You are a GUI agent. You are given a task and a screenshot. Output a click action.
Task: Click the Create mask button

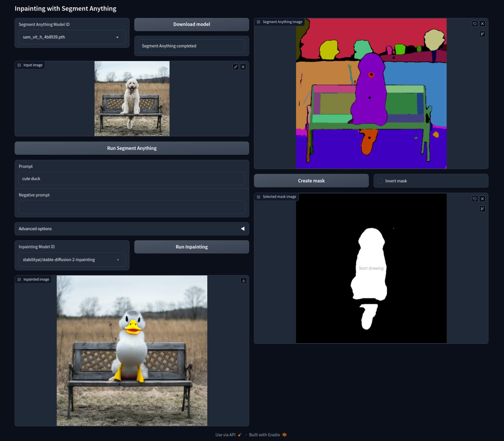coord(311,181)
